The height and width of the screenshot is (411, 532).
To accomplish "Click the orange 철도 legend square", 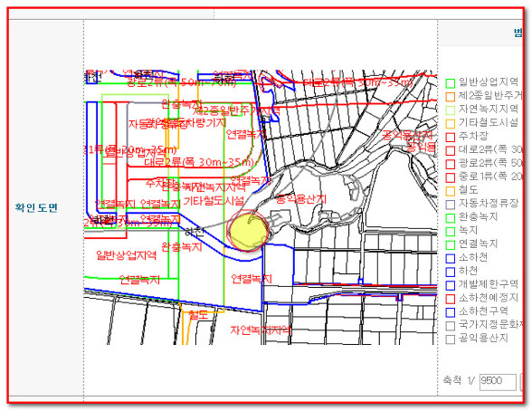I will click(x=450, y=191).
